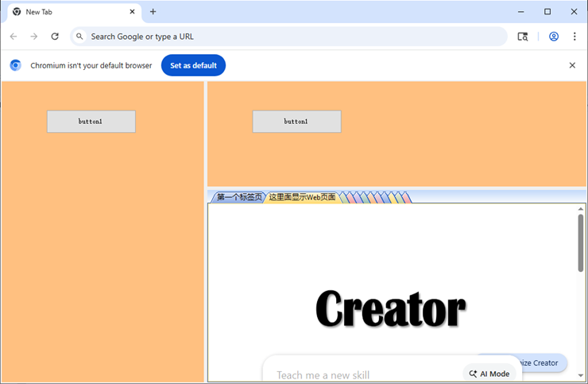Open a new browser tab with plus

[153, 12]
